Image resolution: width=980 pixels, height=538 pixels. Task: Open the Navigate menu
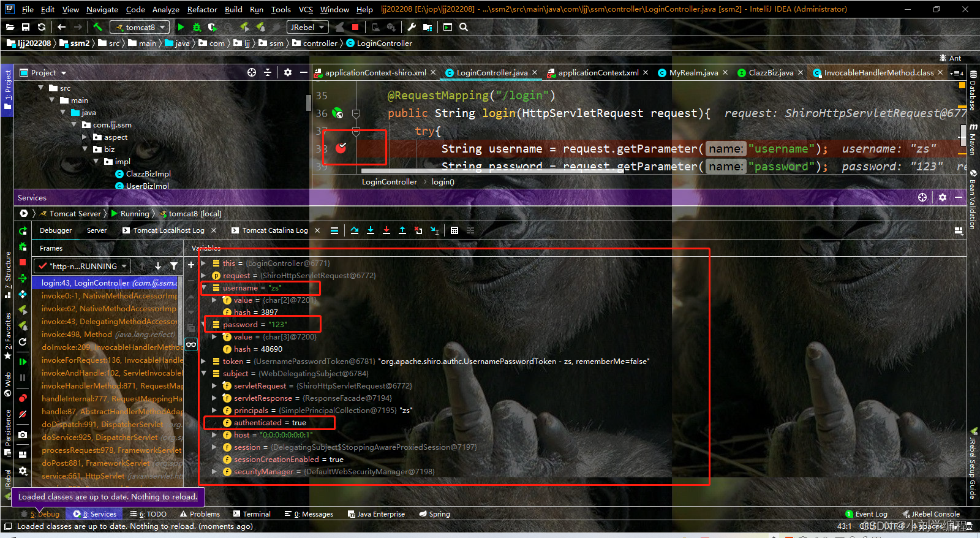click(x=102, y=9)
